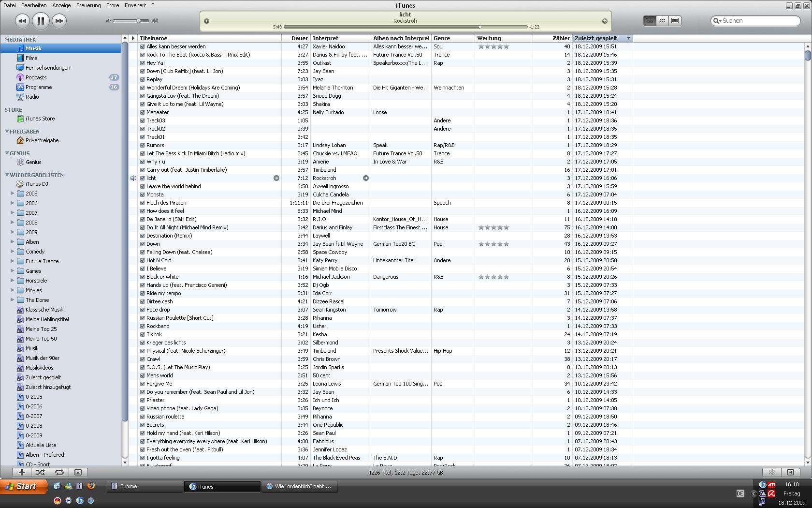Uncheck the song Alles kann besser werden

143,47
